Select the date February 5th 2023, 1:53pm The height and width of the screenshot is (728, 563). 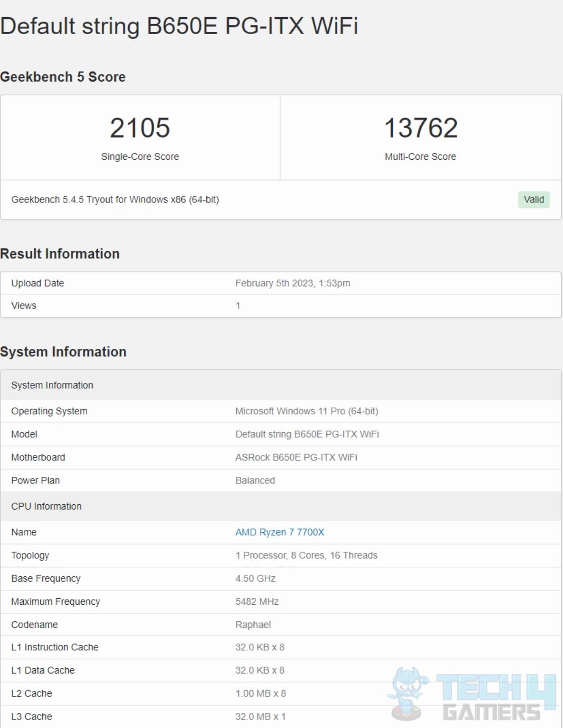[x=293, y=283]
